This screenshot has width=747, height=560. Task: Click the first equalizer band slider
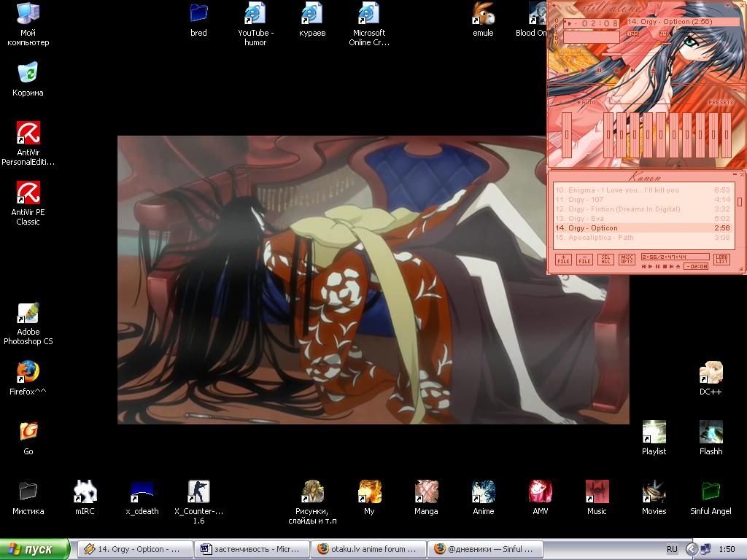[x=608, y=135]
